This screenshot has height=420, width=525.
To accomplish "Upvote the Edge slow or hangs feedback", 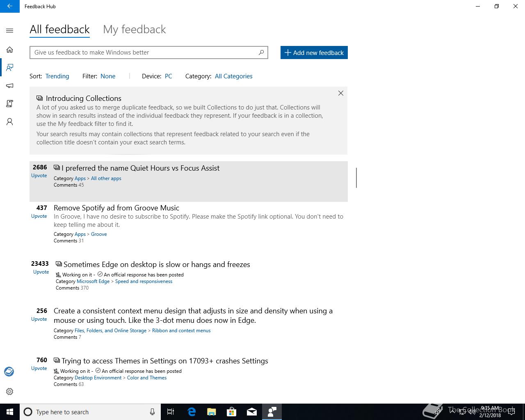I will pos(41,272).
